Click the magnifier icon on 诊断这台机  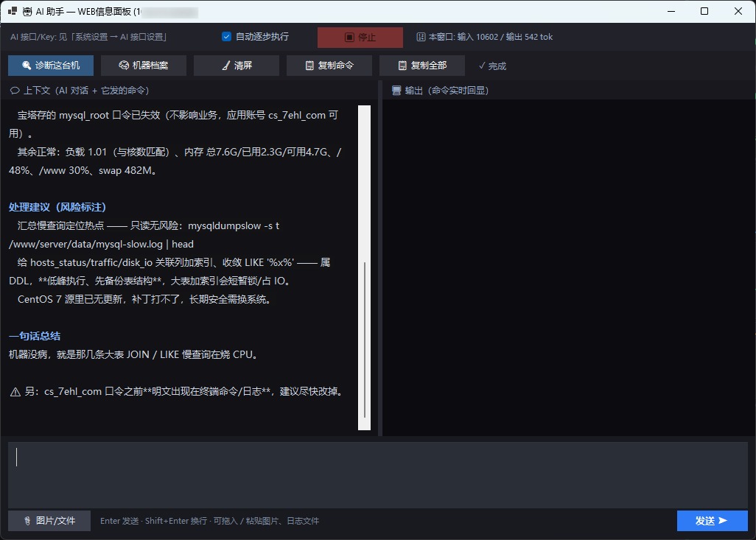pyautogui.click(x=27, y=66)
